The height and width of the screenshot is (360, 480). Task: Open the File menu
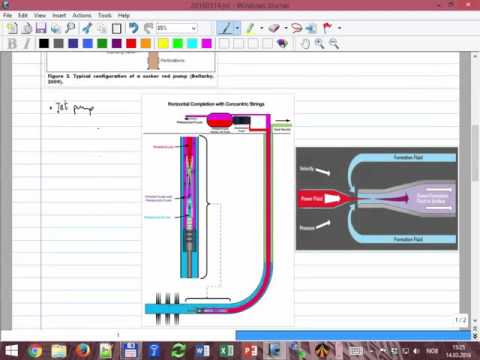[7, 15]
